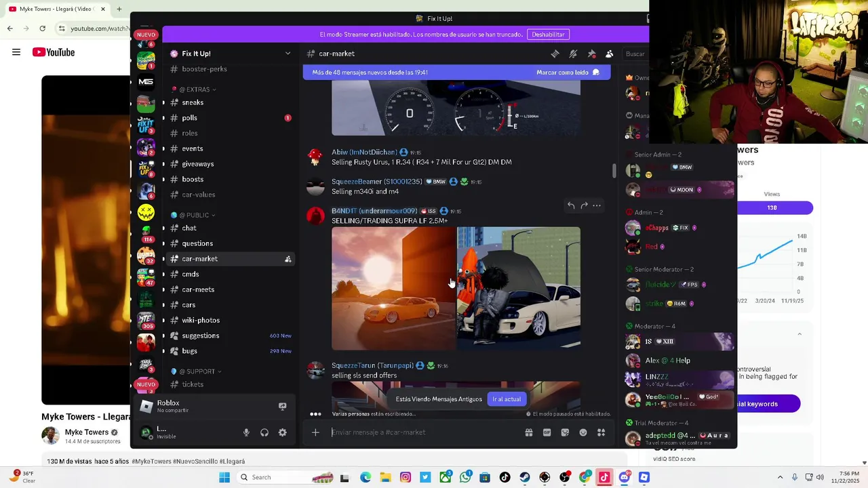Viewport: 868px width, 488px height.
Task: Toggle the member list icon
Action: 609,54
